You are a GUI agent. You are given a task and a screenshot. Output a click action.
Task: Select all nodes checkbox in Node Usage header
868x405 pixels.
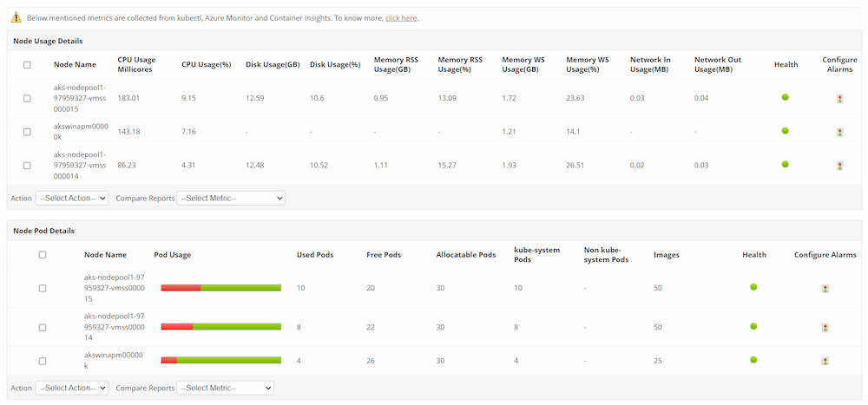27,65
